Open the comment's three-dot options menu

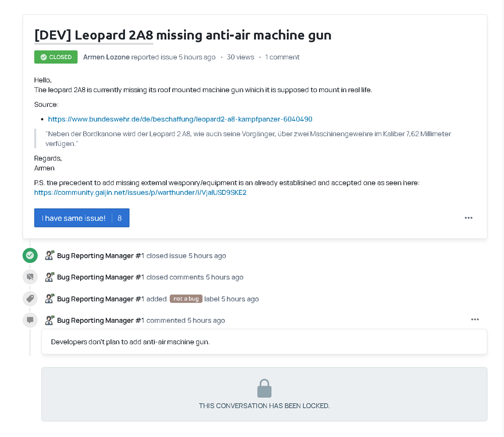tap(475, 320)
